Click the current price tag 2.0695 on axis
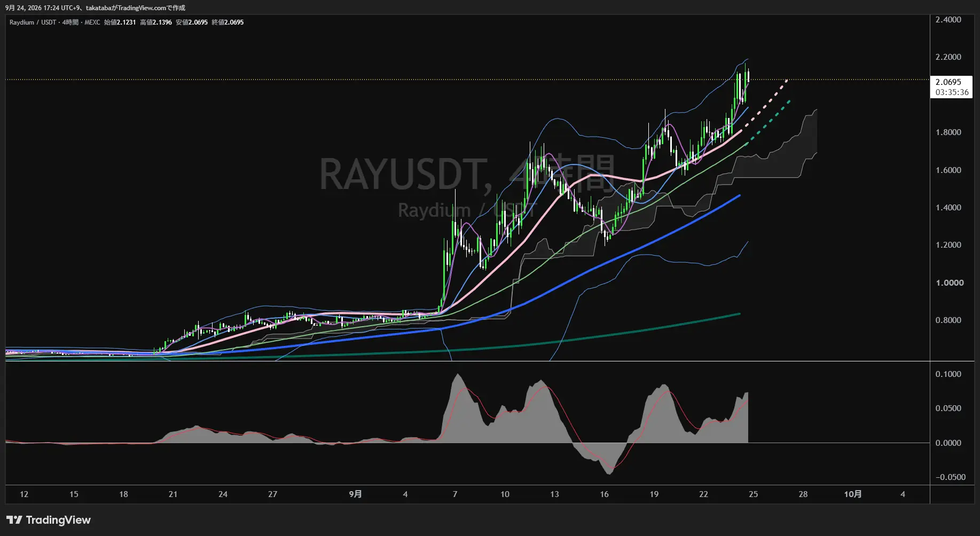 (x=948, y=82)
